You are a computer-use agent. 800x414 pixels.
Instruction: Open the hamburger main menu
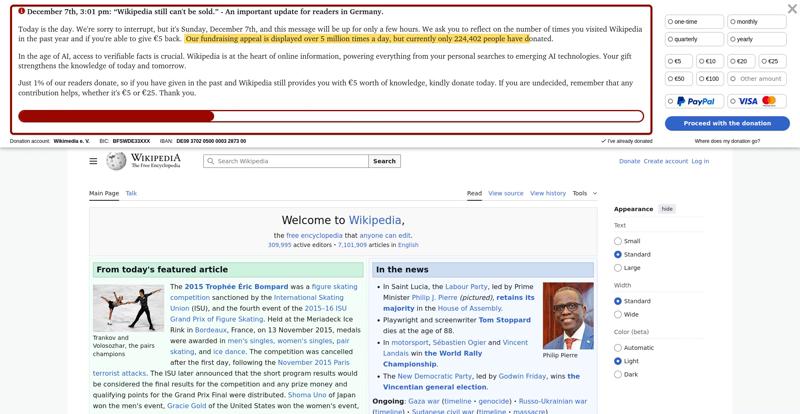point(93,161)
